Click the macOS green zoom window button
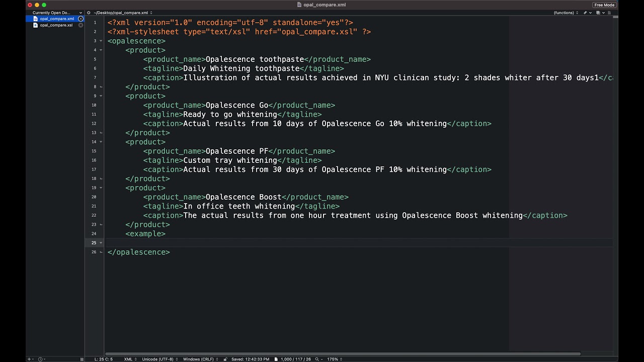Image resolution: width=644 pixels, height=362 pixels. (44, 5)
